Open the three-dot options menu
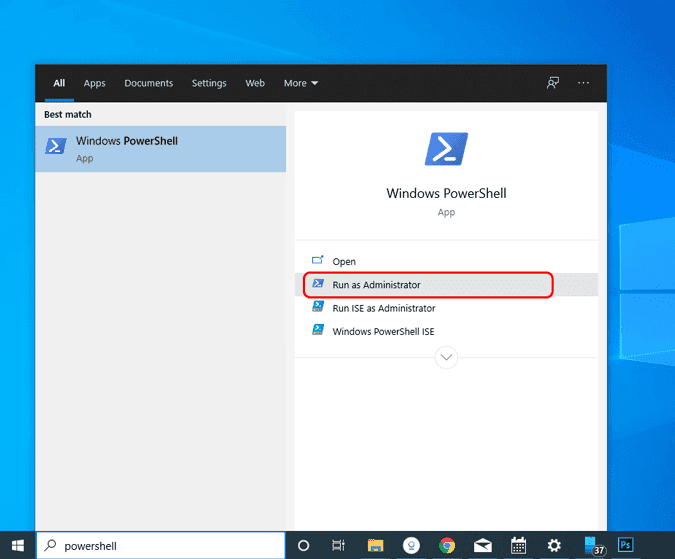This screenshot has width=675, height=559. [x=583, y=83]
